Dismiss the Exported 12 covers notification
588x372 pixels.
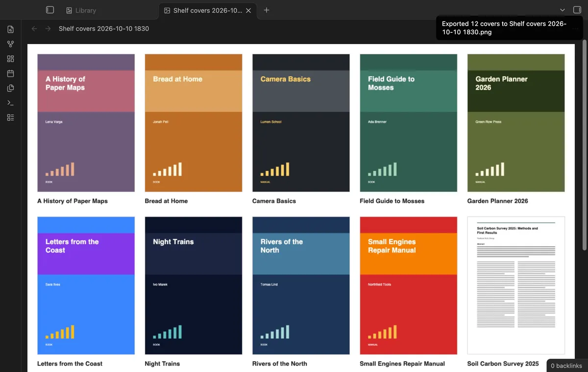509,28
